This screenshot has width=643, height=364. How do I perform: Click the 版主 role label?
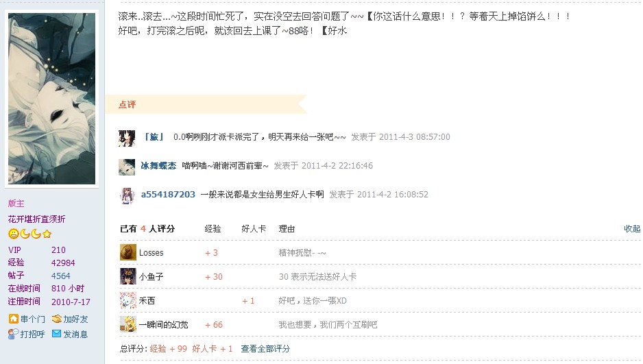(x=16, y=204)
